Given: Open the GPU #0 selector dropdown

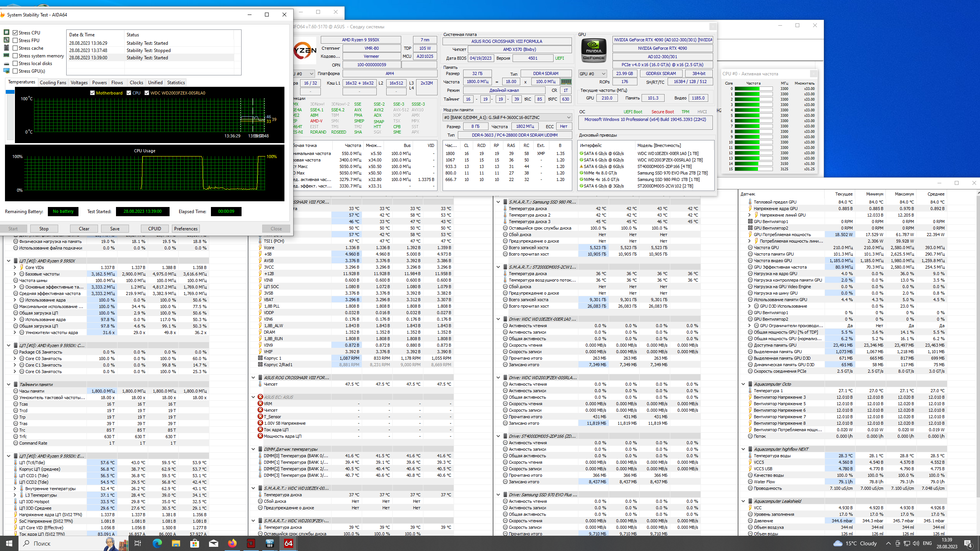Looking at the screenshot, I should [x=593, y=73].
